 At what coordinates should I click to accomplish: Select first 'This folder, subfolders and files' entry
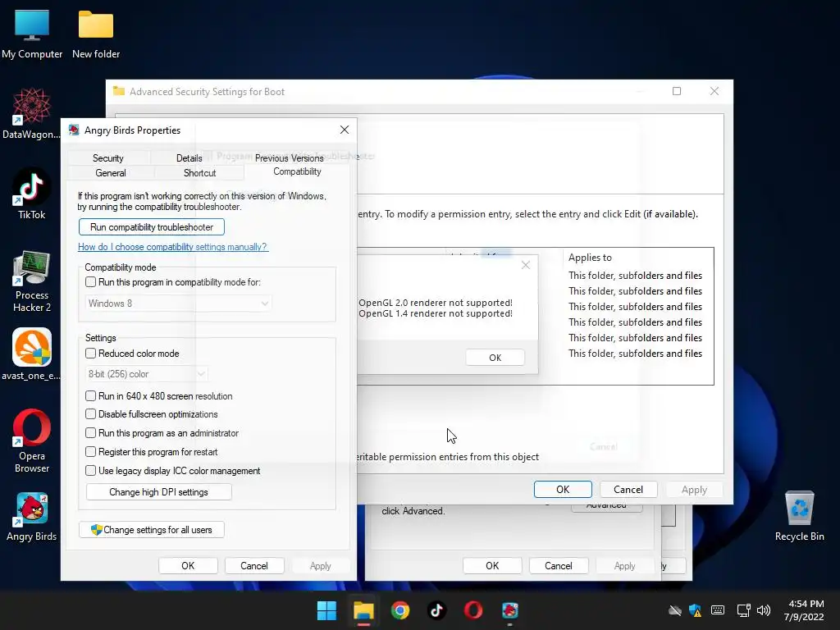point(636,276)
